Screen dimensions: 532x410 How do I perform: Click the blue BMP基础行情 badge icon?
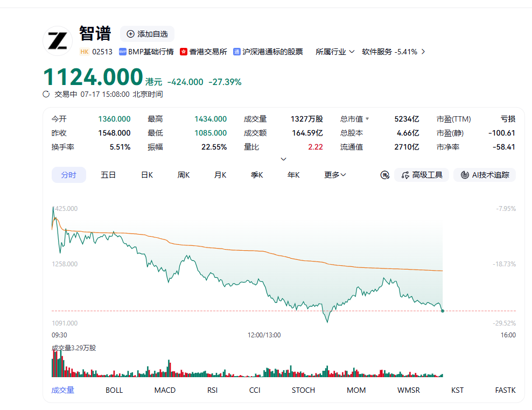point(122,52)
